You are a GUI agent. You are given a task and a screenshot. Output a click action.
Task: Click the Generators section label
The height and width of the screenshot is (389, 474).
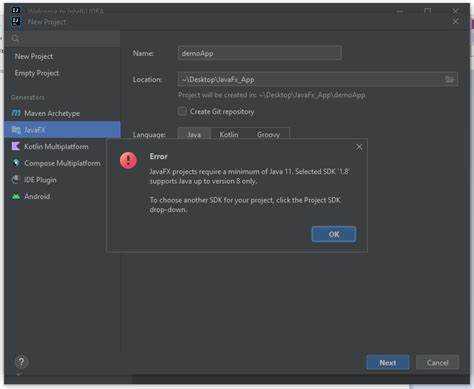(27, 97)
